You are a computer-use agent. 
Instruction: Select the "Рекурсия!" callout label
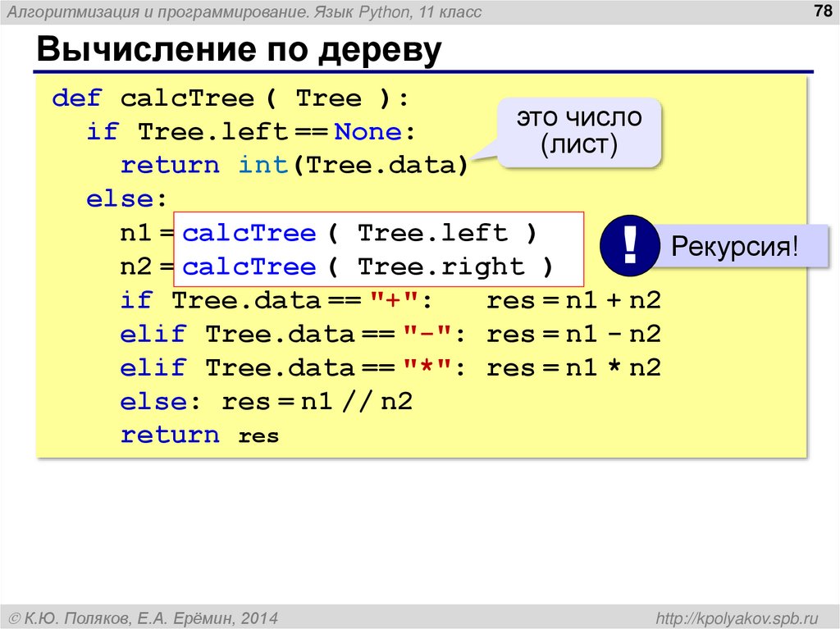pyautogui.click(x=737, y=245)
